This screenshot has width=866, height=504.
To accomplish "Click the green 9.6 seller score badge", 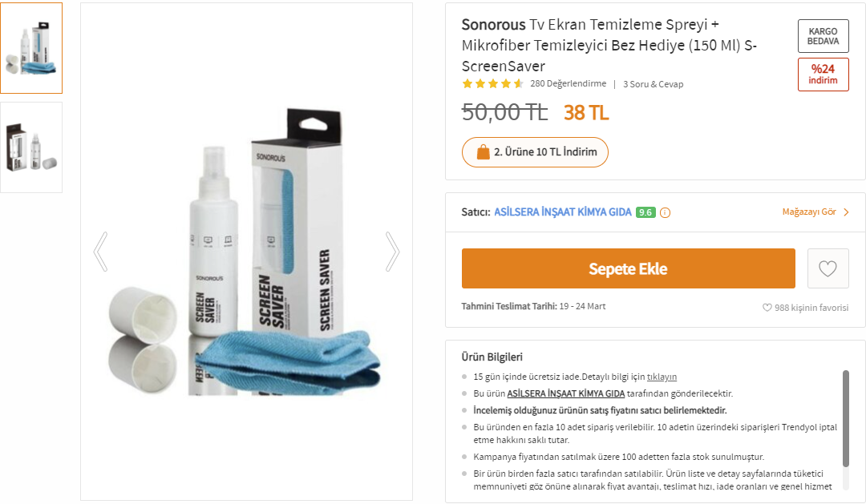I will tap(645, 212).
